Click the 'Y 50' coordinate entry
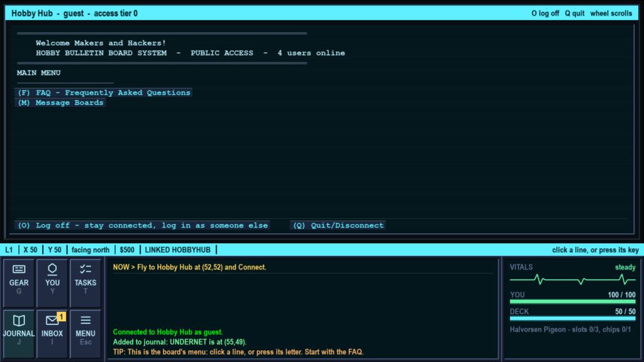This screenshot has width=644, height=362. 54,250
